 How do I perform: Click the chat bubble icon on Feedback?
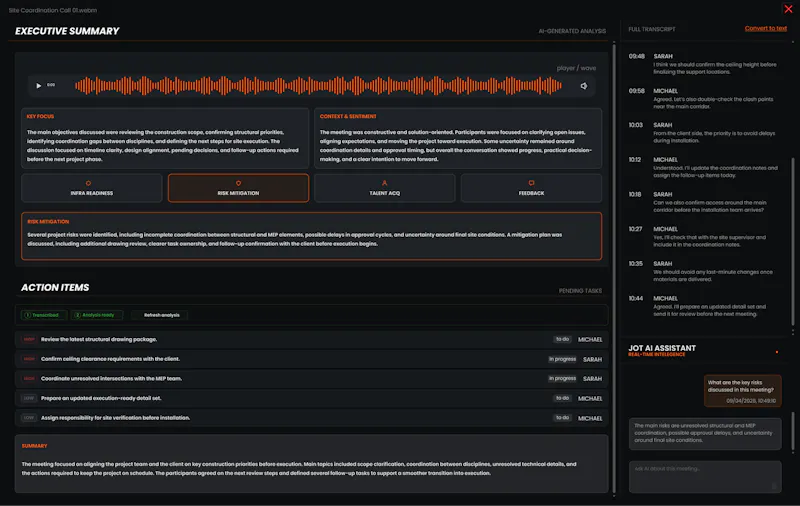[531, 183]
